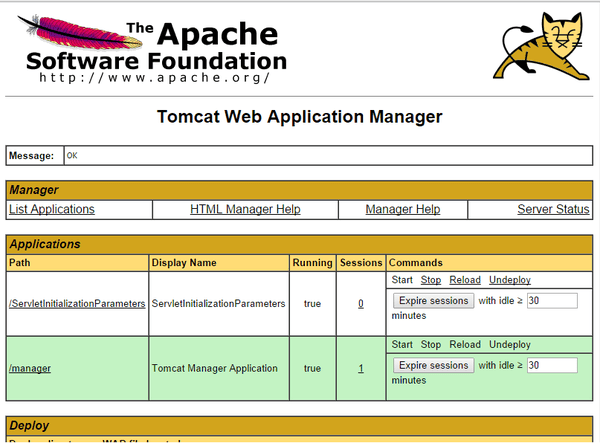This screenshot has width=600, height=443.
Task: Open the /manager path link
Action: (x=30, y=368)
